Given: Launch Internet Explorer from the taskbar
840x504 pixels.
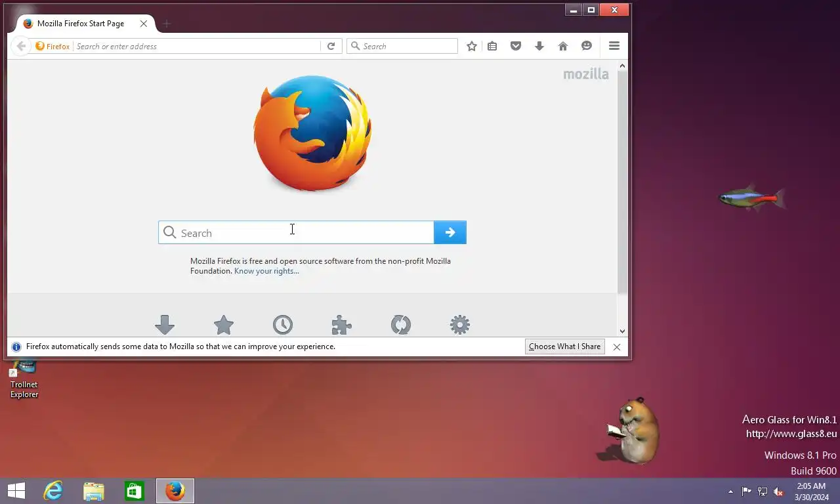Looking at the screenshot, I should point(53,490).
